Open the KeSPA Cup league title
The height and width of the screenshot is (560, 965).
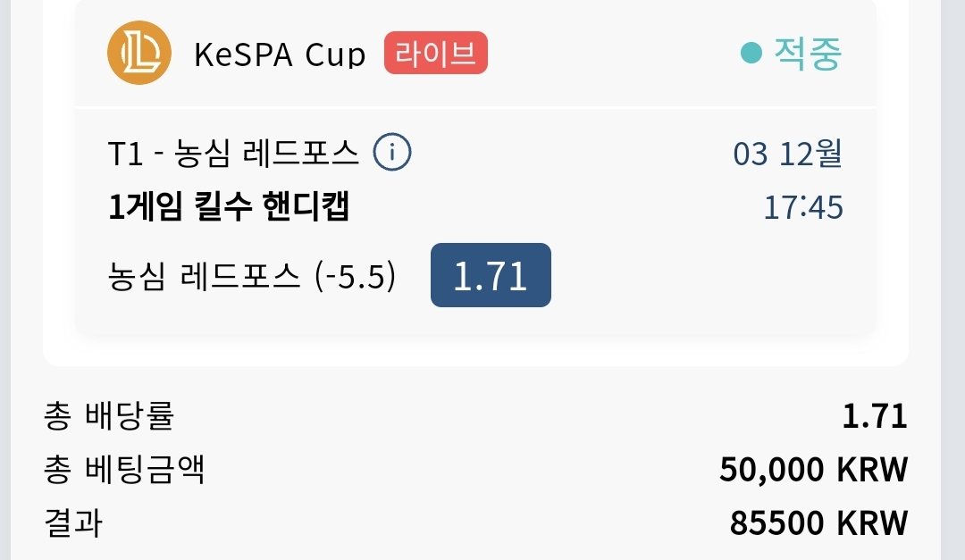point(280,54)
